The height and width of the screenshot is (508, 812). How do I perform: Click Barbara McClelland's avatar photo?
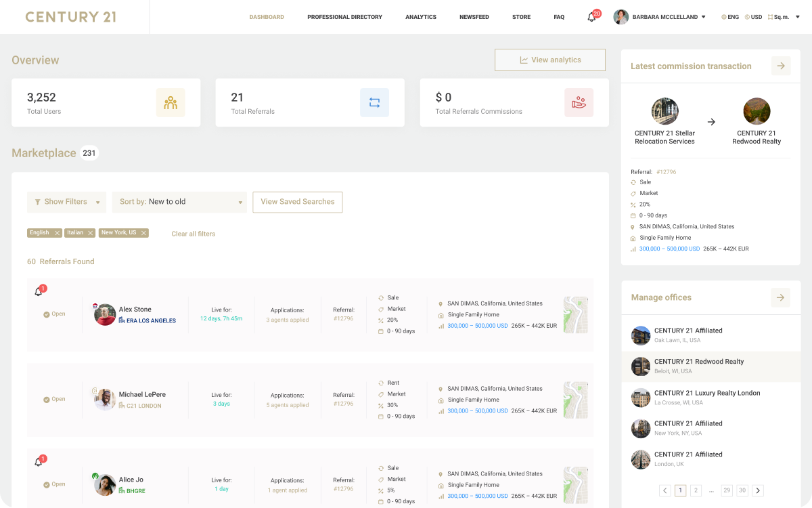(x=621, y=17)
